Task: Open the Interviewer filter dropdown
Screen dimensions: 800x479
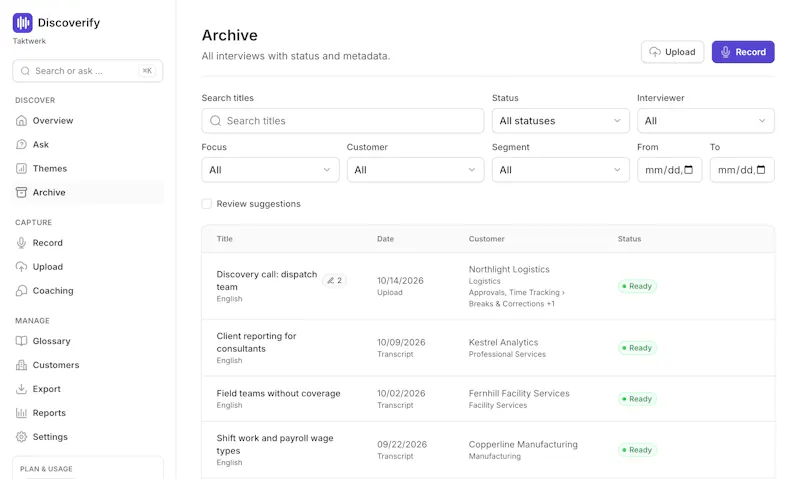Action: pyautogui.click(x=706, y=121)
